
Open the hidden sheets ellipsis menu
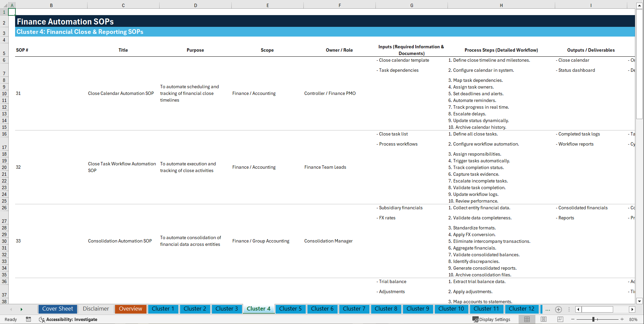coord(547,309)
